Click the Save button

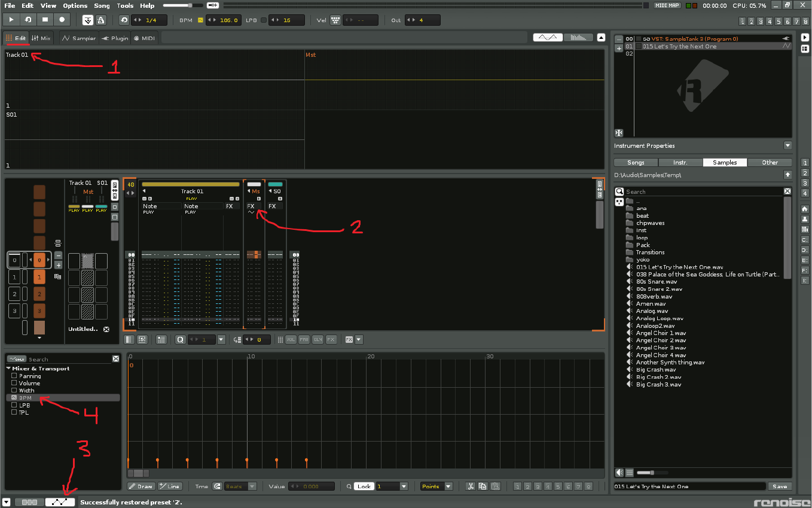click(x=779, y=486)
